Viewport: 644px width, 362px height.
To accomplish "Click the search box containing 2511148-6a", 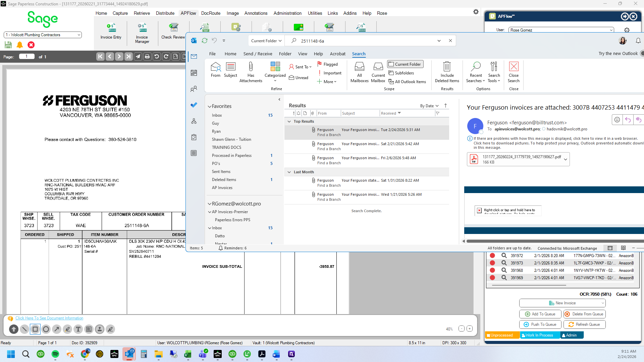I will click(366, 41).
